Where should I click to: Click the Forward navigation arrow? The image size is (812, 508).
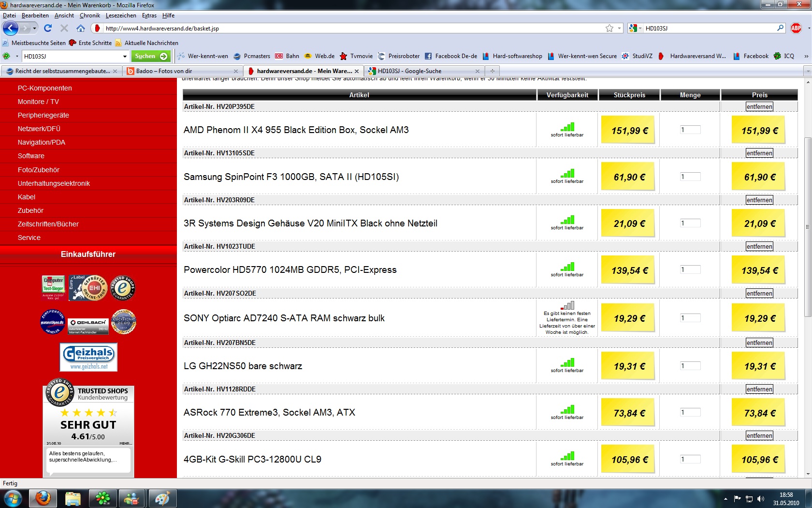pos(24,28)
